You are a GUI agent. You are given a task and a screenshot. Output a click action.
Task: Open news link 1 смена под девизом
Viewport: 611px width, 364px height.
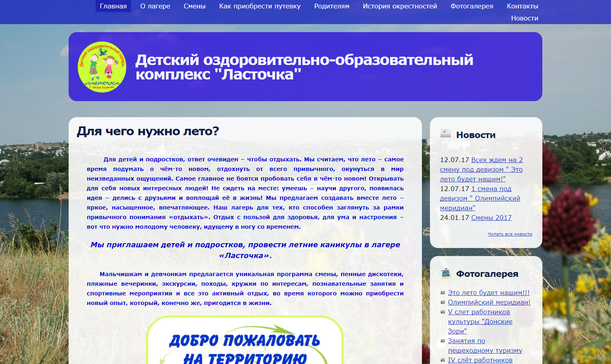[x=480, y=198]
